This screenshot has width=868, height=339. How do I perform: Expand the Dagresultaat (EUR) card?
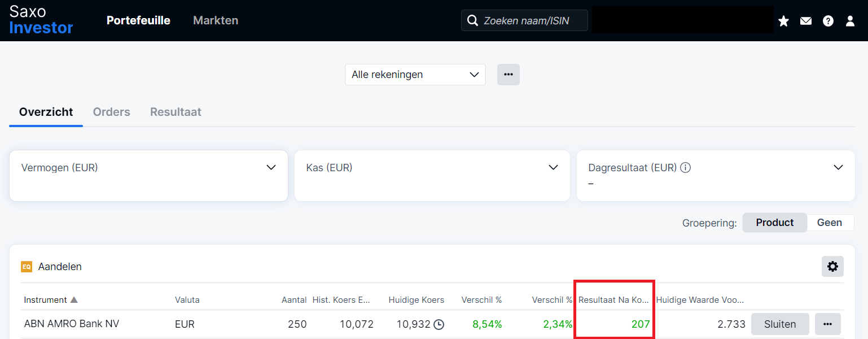click(x=838, y=167)
